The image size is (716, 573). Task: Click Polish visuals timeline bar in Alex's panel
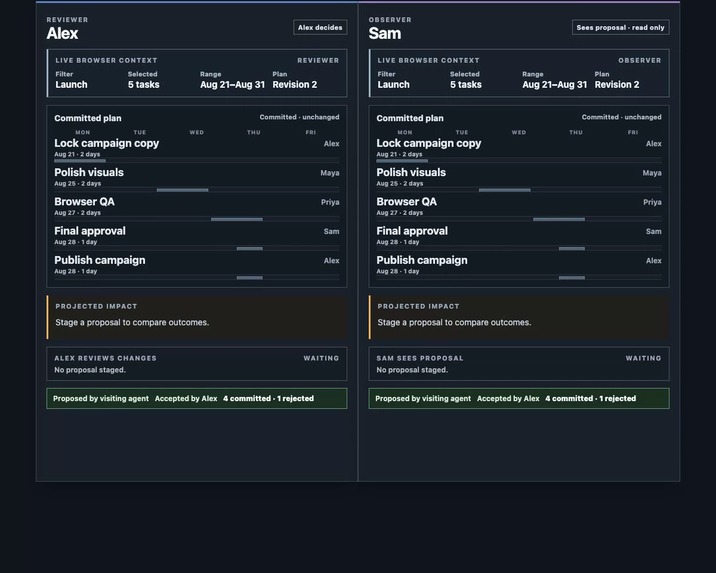[x=183, y=190]
